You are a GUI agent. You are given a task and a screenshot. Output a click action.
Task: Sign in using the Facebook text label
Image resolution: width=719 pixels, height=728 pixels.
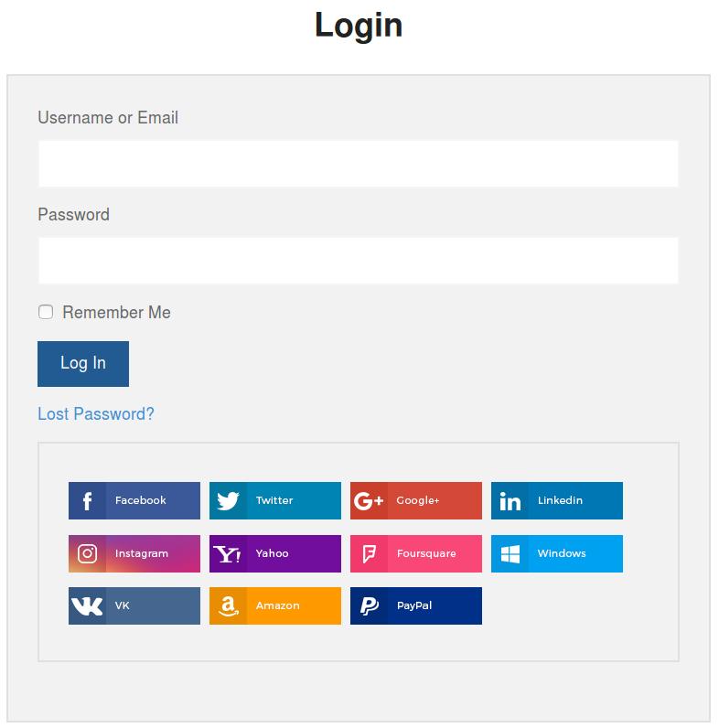click(x=141, y=501)
